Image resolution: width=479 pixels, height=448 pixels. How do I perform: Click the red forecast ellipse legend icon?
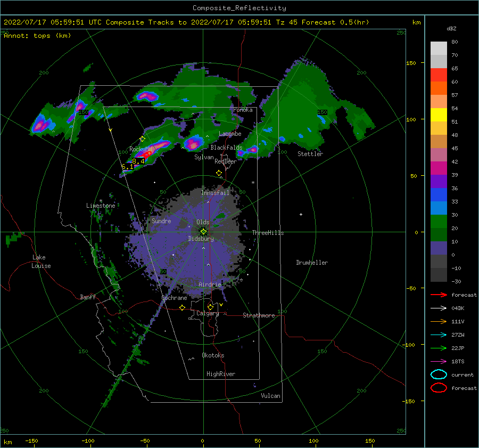click(x=439, y=388)
